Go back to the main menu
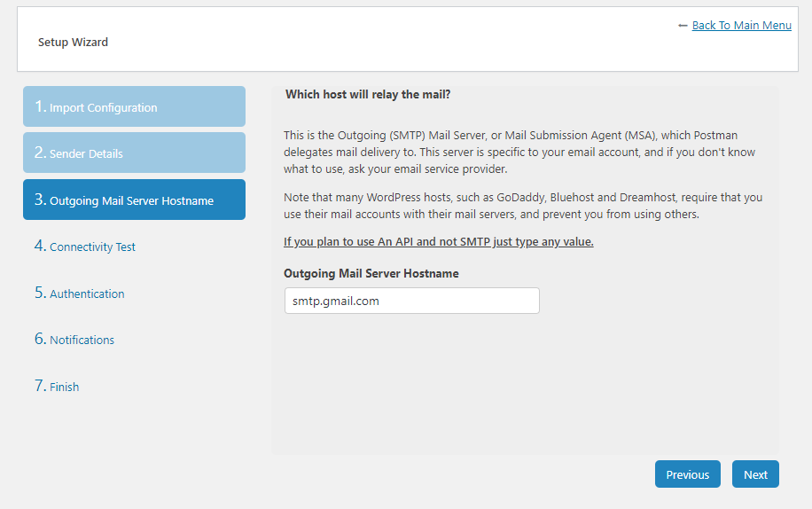This screenshot has height=509, width=812. (741, 26)
